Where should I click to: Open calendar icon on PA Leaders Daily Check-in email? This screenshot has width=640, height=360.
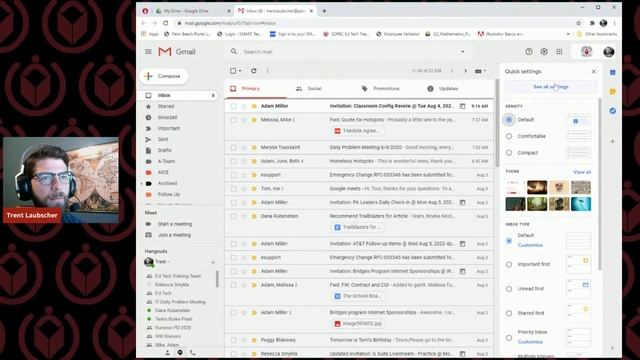click(462, 202)
